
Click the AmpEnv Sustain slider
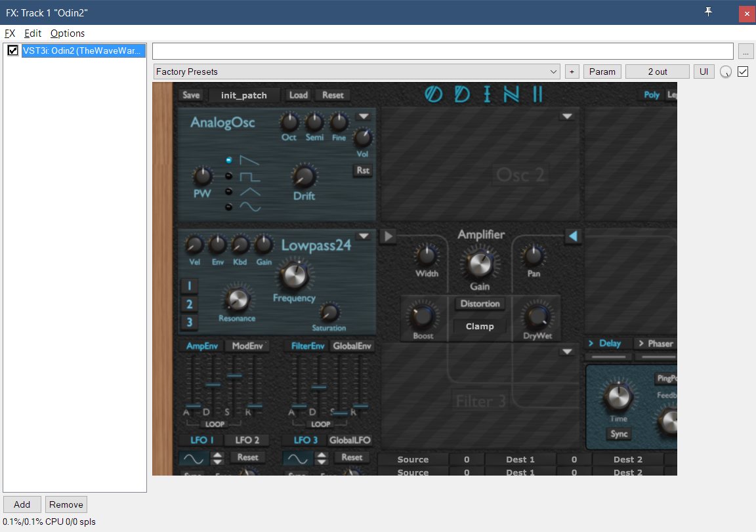click(x=234, y=375)
